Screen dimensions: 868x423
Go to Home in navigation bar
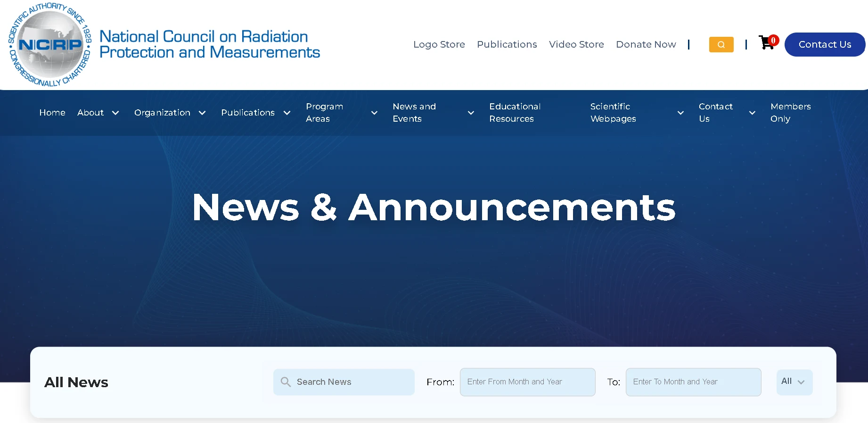click(52, 113)
